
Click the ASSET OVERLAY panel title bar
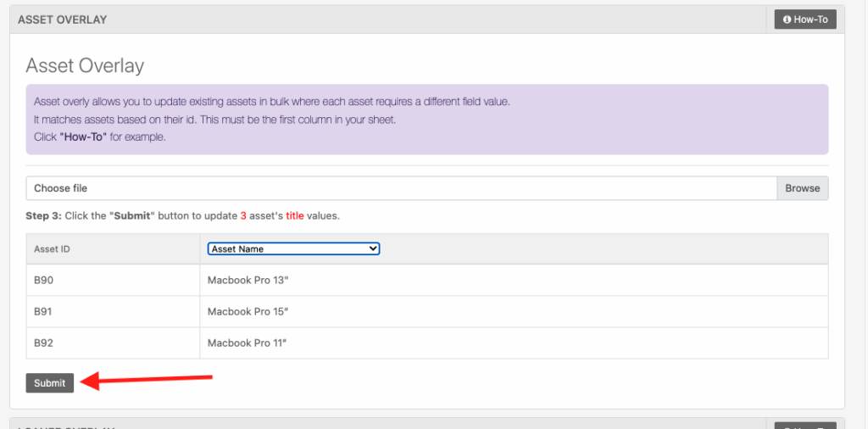pos(339,19)
